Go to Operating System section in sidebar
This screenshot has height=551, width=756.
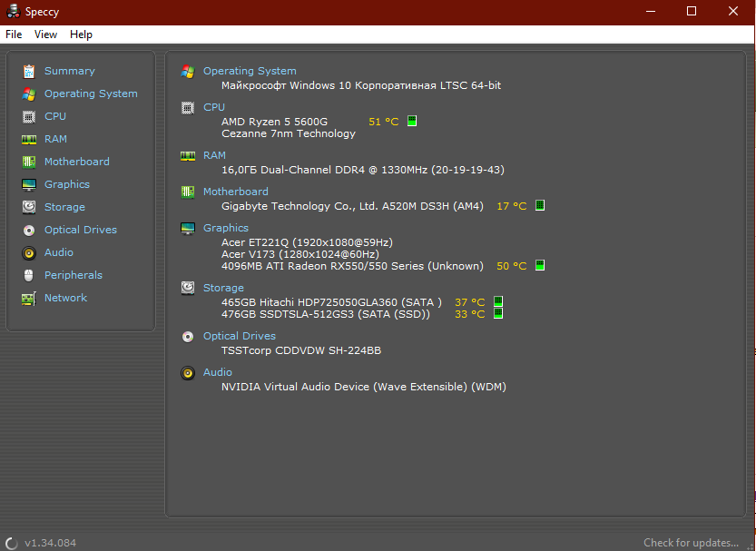91,93
